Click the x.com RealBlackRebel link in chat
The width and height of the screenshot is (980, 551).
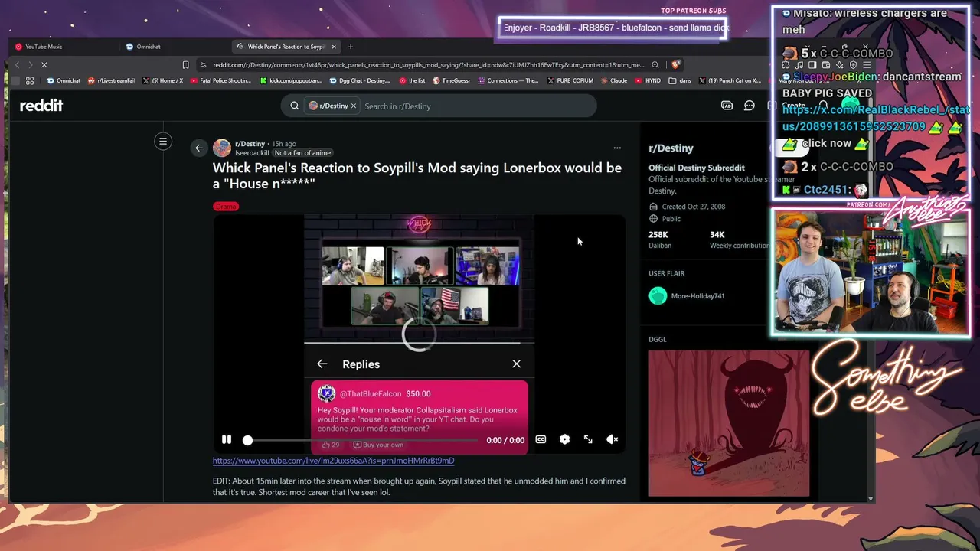[x=876, y=119]
